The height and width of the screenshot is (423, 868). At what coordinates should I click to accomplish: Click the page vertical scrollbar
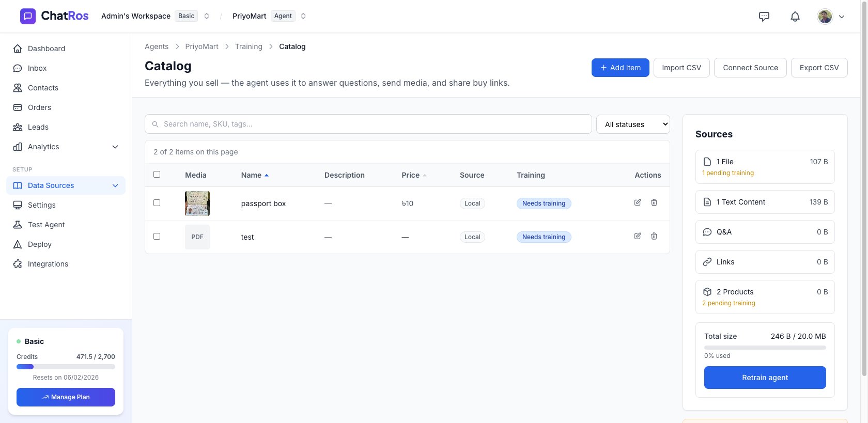(x=864, y=189)
